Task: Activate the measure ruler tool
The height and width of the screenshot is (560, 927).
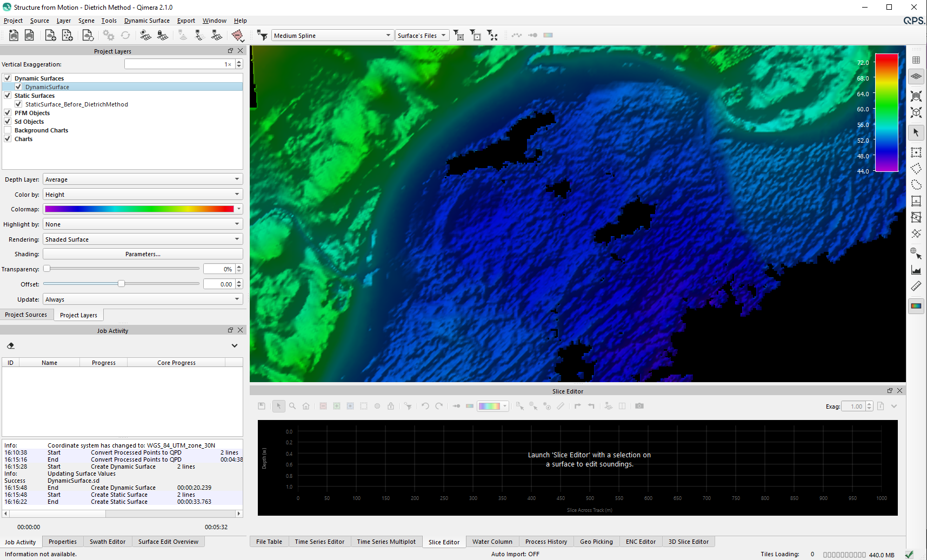Action: tap(916, 286)
